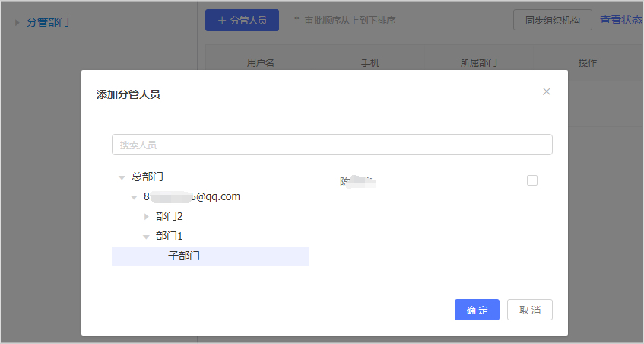Open the 查看状态 link
The image size is (644, 344).
(620, 21)
